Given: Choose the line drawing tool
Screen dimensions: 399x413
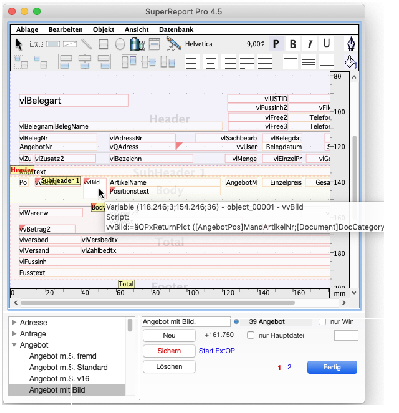Looking at the screenshot, I should pyautogui.click(x=86, y=44).
